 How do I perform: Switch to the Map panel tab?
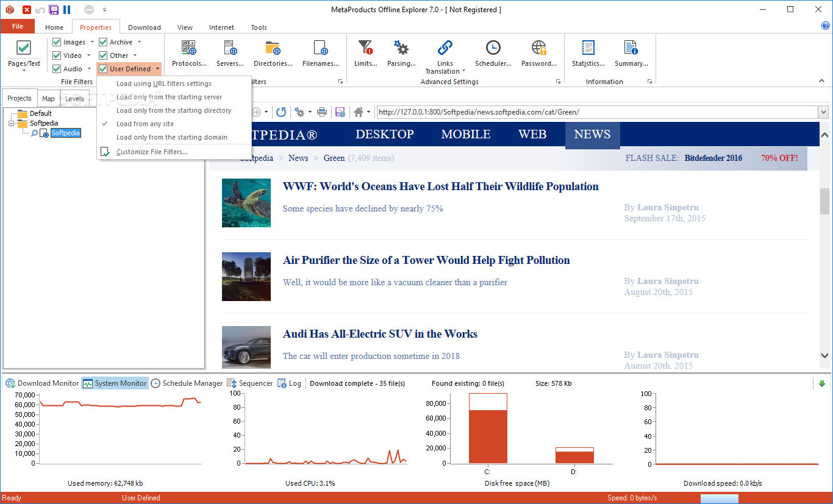48,98
